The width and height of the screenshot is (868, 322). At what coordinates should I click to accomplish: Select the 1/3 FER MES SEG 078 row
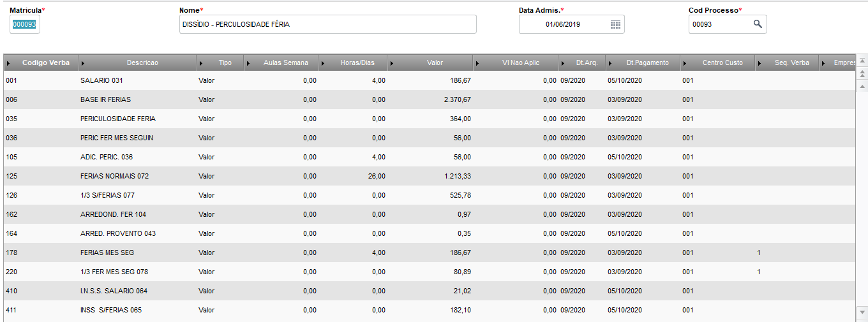[429, 272]
